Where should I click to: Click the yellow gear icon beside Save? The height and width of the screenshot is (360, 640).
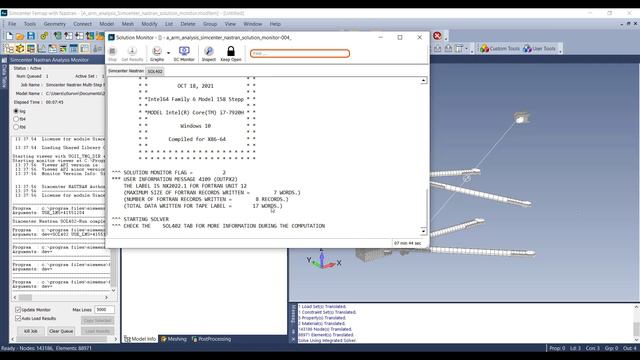click(44, 36)
